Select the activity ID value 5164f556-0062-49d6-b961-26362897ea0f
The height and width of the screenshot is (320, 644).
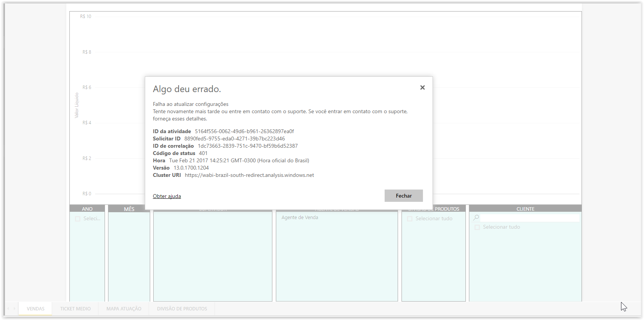point(244,131)
